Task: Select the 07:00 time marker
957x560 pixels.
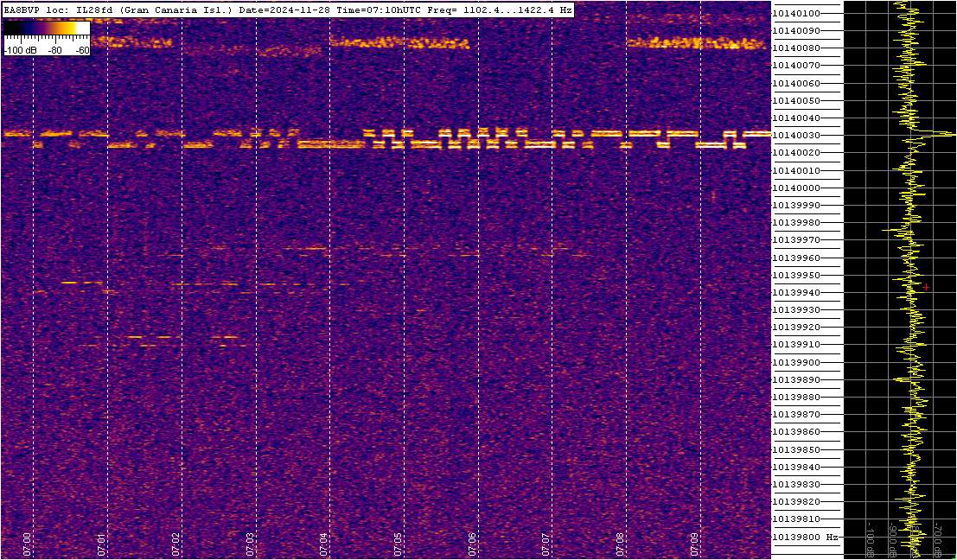Action: [x=26, y=544]
